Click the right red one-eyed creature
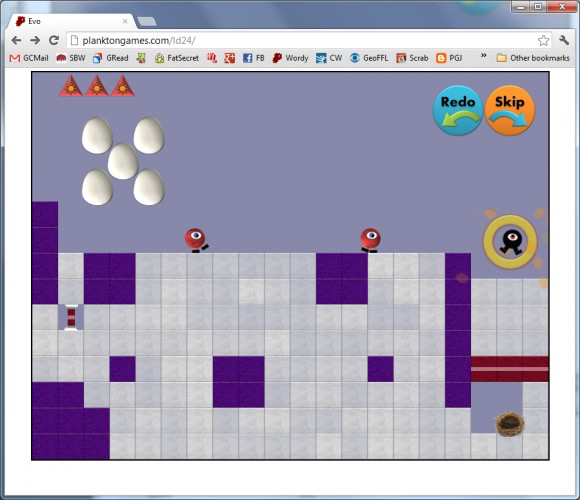This screenshot has width=580, height=500. coord(370,240)
